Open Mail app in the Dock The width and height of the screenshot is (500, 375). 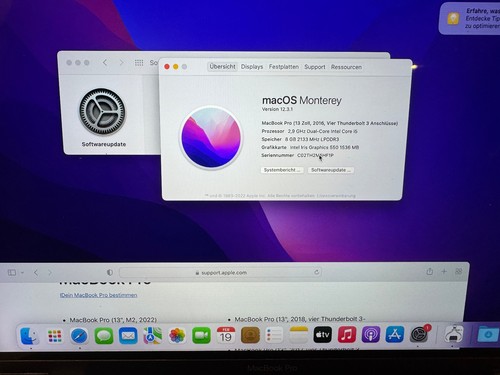point(128,336)
